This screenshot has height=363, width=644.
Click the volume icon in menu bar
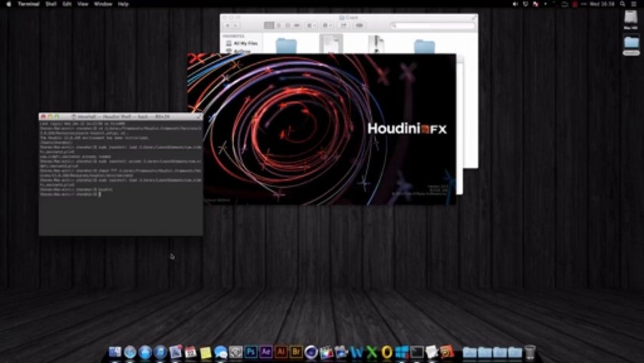[x=515, y=4]
